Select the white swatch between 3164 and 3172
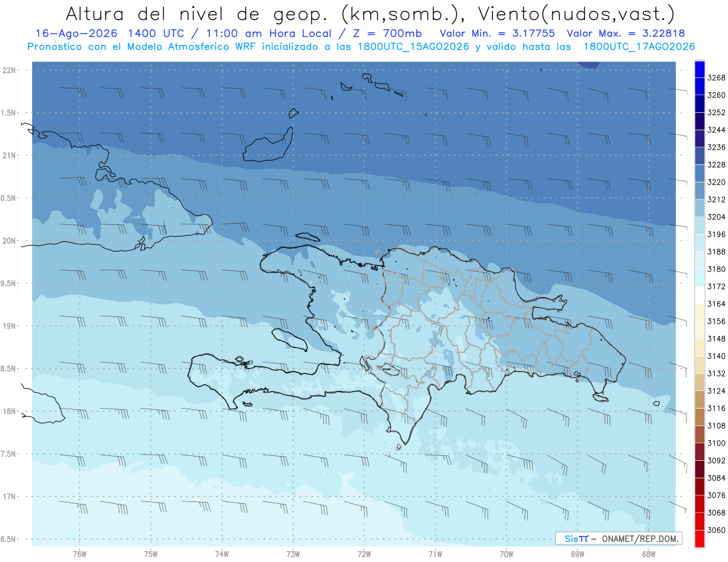This screenshot has height=562, width=728. coord(699,295)
